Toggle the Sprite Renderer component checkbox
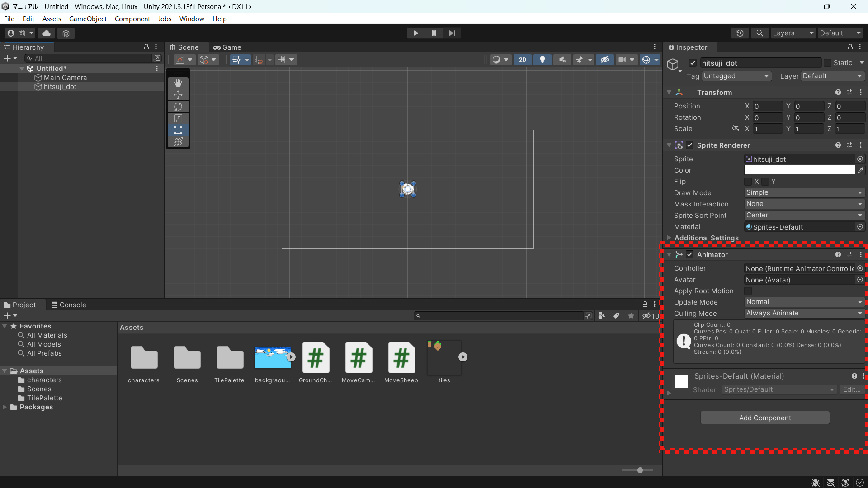The height and width of the screenshot is (488, 868). coord(690,145)
